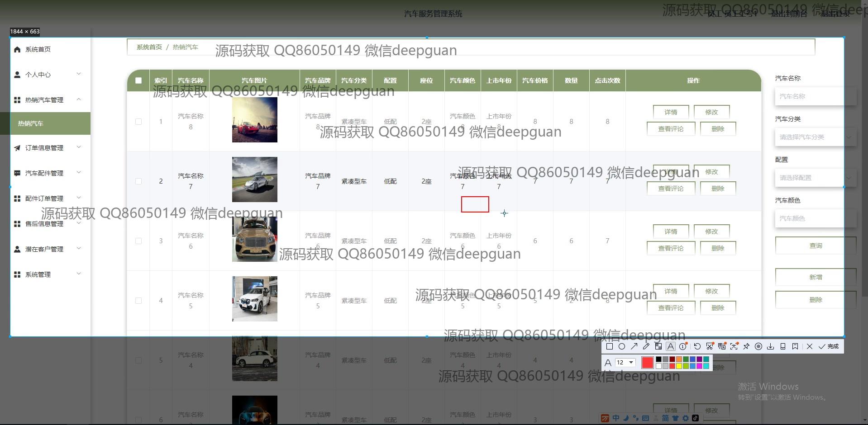Click the 汽车颜色 search input field

(816, 218)
